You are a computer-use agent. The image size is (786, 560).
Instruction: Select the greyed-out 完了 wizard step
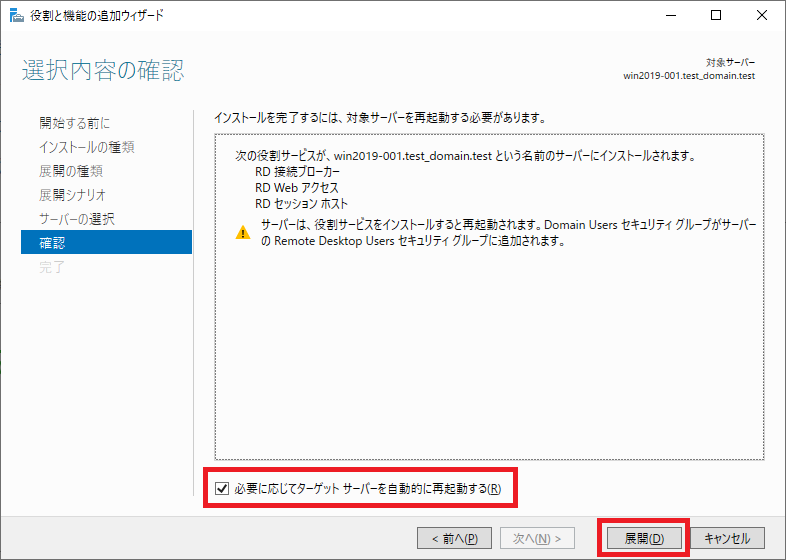pyautogui.click(x=52, y=267)
